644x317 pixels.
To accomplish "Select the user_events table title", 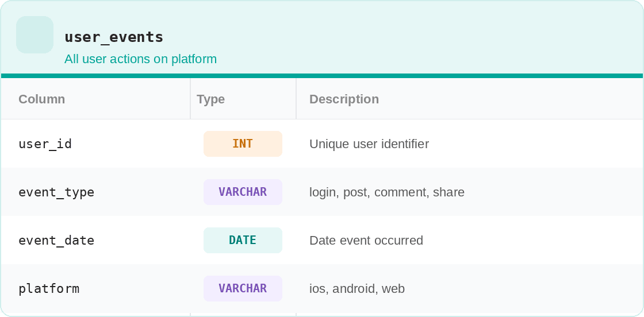I will click(114, 37).
